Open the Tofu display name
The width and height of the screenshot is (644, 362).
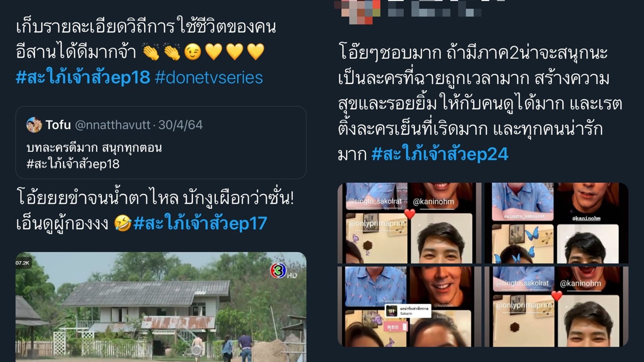tap(58, 125)
